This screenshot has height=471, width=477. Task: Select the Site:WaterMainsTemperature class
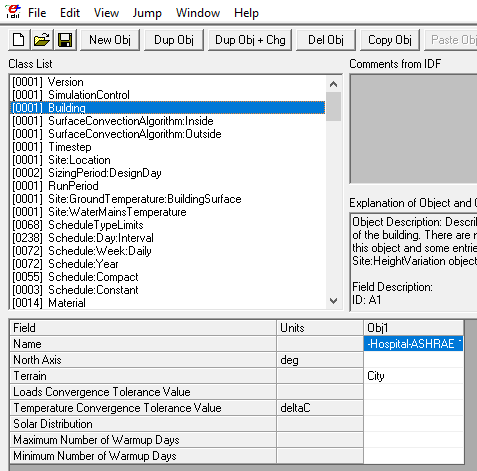[x=168, y=212]
